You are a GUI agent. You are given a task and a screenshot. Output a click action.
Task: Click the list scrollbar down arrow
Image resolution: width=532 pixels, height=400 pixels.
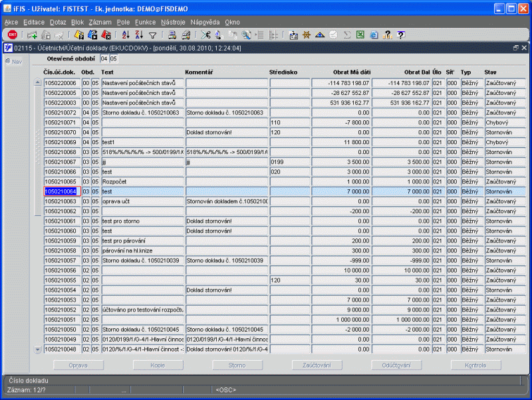pos(38,350)
